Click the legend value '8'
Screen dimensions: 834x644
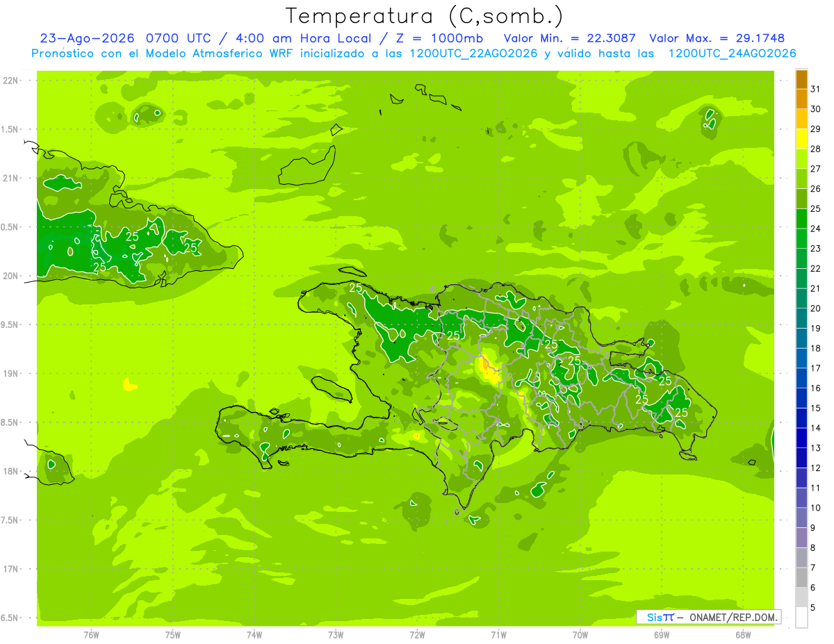tap(812, 547)
